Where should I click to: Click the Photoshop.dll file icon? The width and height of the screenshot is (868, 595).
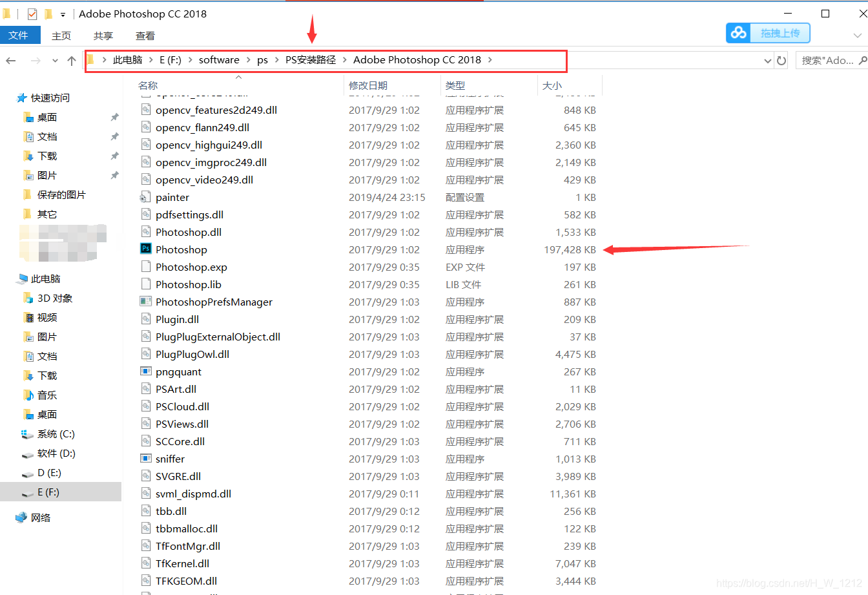146,232
